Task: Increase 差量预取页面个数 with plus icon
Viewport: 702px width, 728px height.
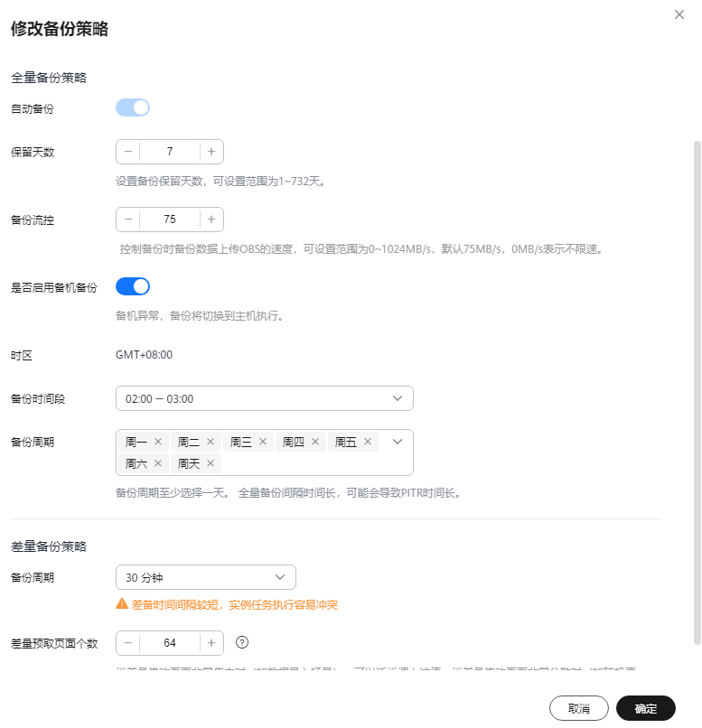Action: [211, 643]
